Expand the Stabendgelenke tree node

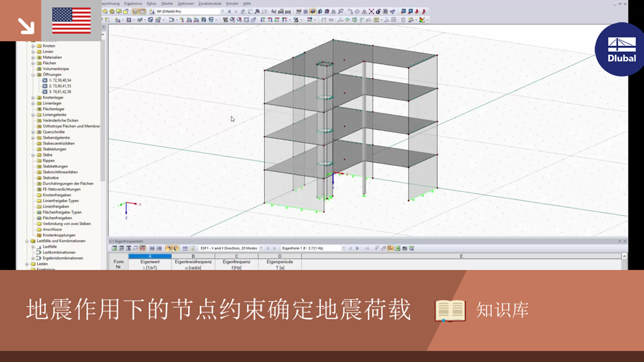pos(33,138)
